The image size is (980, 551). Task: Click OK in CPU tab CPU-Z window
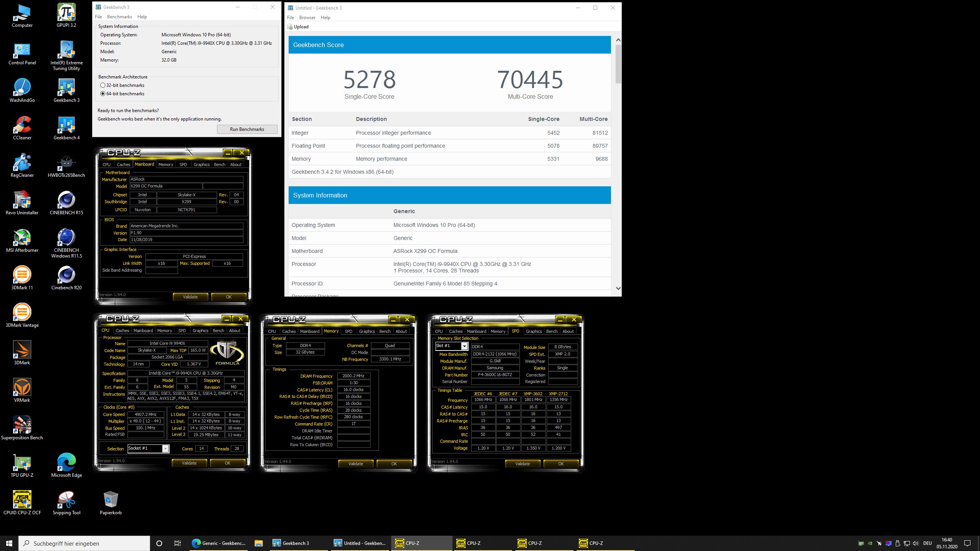pos(227,463)
